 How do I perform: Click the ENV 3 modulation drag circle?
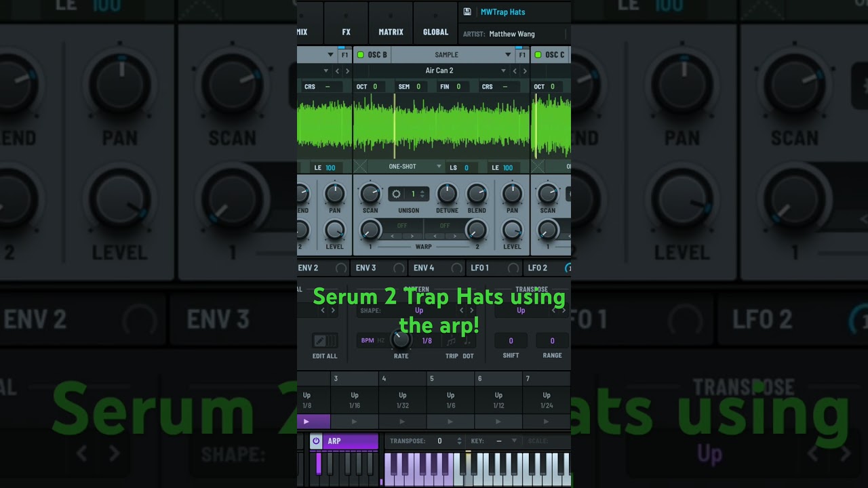point(399,268)
